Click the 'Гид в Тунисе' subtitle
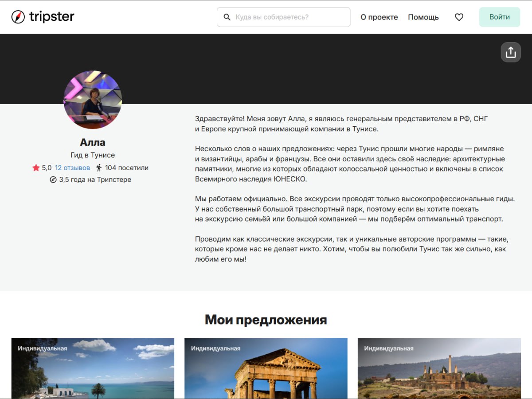532x399 pixels. (93, 155)
